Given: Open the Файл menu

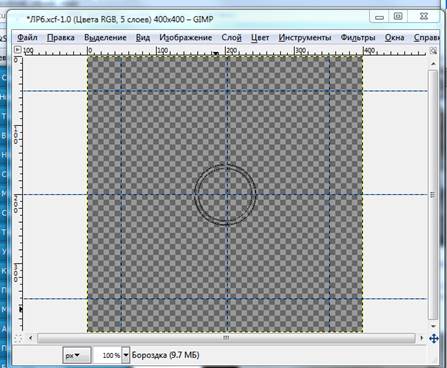Looking at the screenshot, I should (27, 38).
